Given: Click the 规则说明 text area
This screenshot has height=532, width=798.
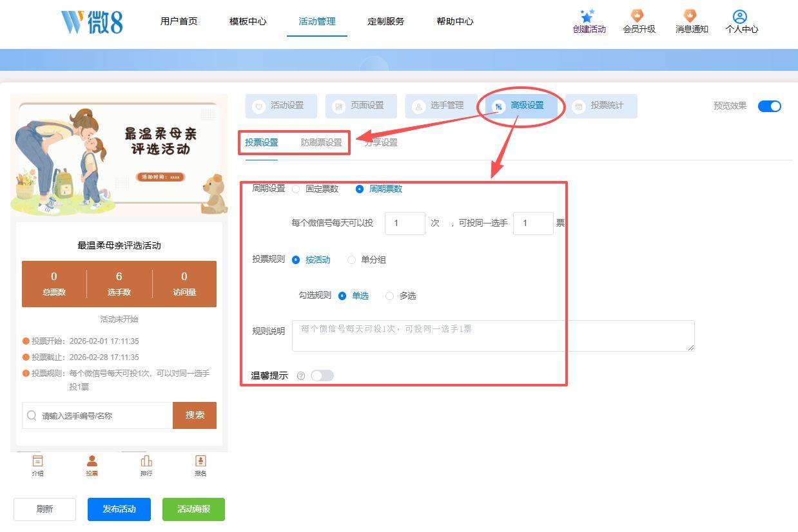Looking at the screenshot, I should click(492, 336).
